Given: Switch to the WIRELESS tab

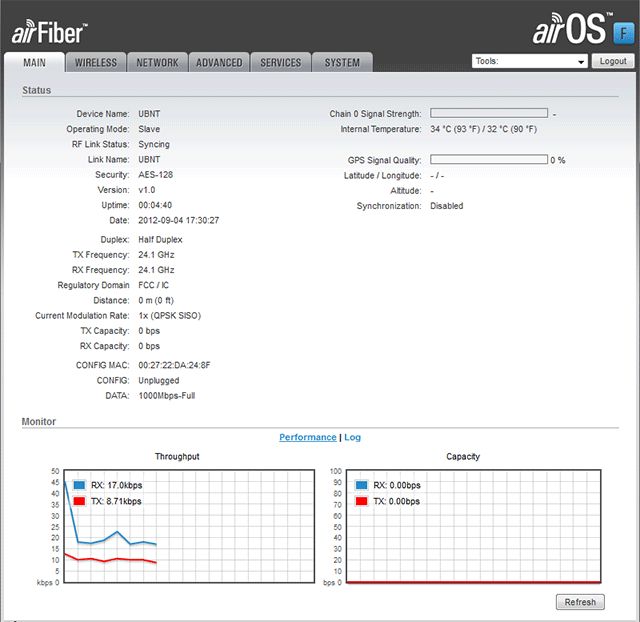Looking at the screenshot, I should tap(96, 63).
